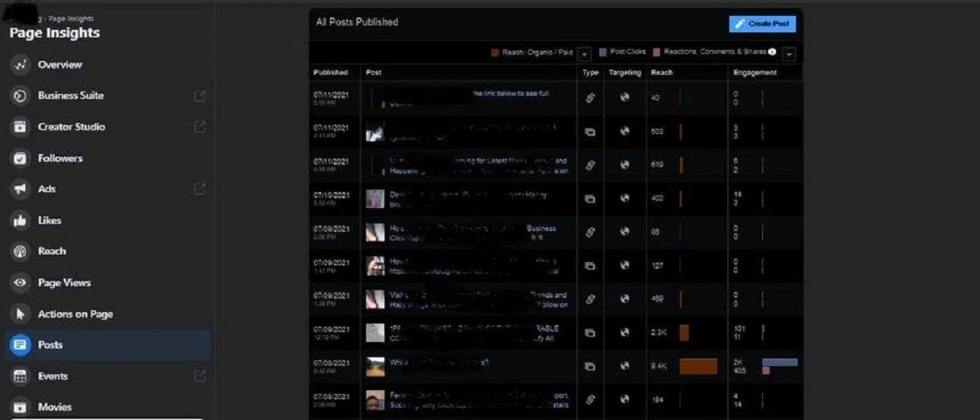Open Business Suite external link icon

point(200,96)
